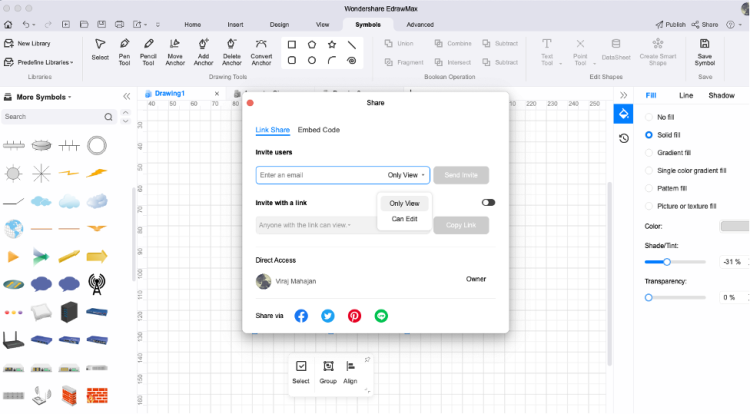Collapse the symbol library panel
Image resolution: width=750 pixels, height=414 pixels.
pyautogui.click(x=127, y=97)
